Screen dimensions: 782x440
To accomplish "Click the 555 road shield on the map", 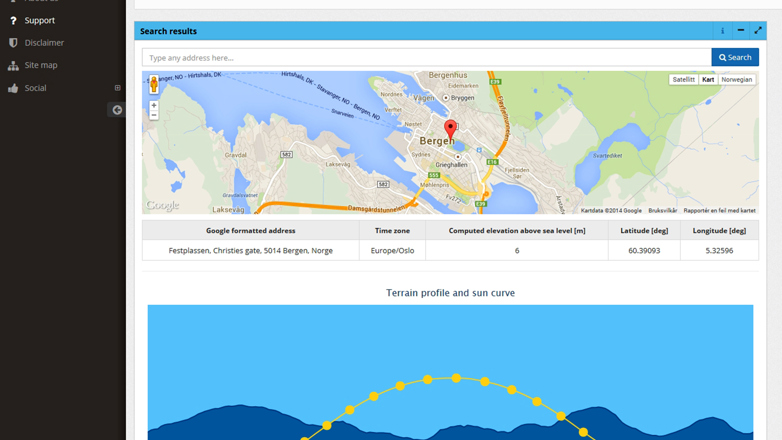I will click(x=434, y=175).
